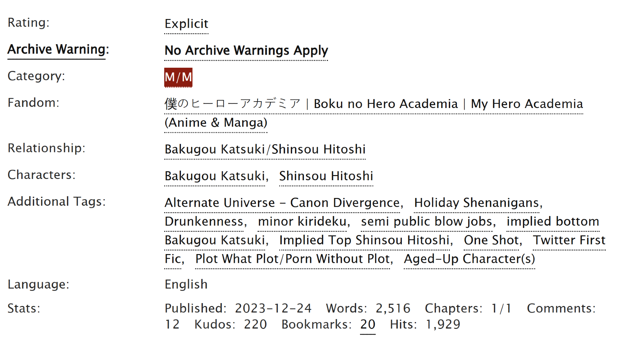Click the implied bottom Bakugou Katsuki tag

tap(553, 222)
